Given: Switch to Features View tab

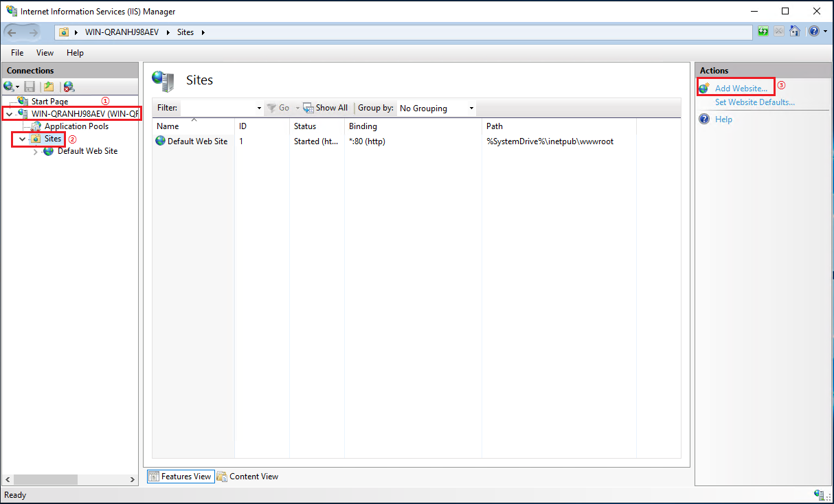Looking at the screenshot, I should click(x=180, y=477).
